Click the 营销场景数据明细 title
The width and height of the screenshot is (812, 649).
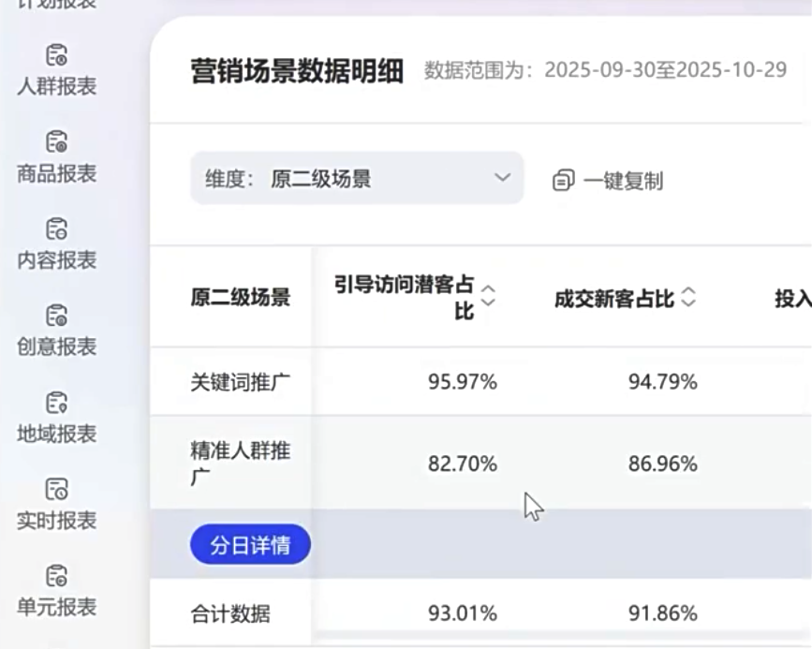pyautogui.click(x=297, y=71)
